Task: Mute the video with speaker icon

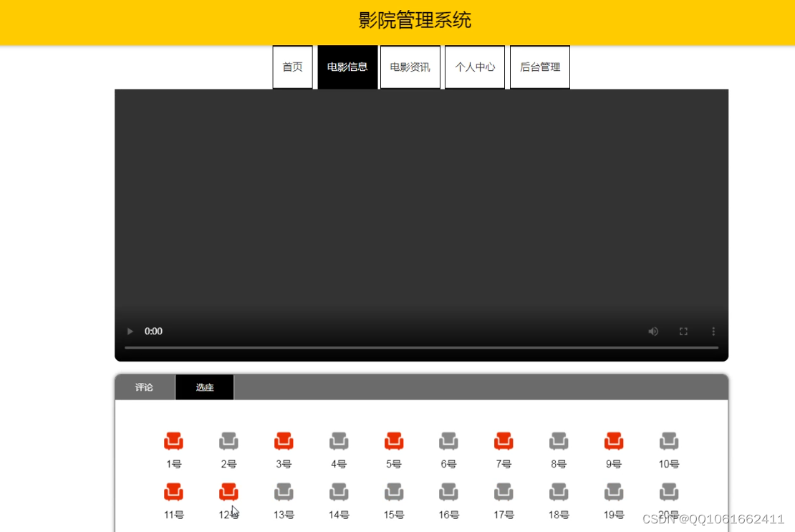Action: pyautogui.click(x=652, y=331)
